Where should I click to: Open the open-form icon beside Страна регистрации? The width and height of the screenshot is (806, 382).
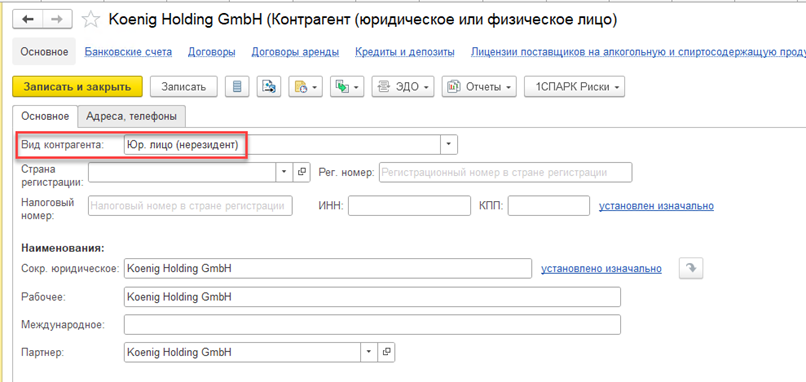302,173
